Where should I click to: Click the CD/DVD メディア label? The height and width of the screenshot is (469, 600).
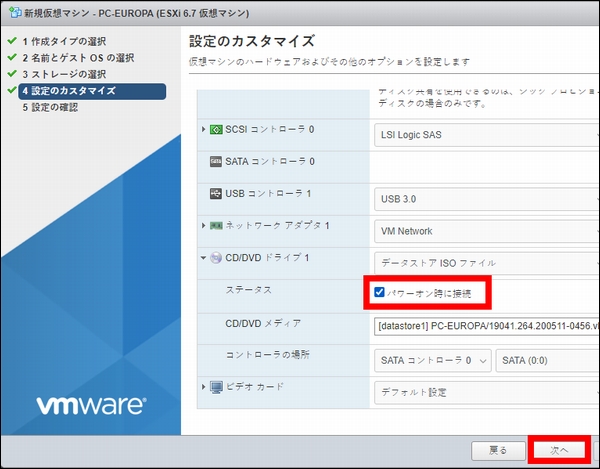(263, 323)
